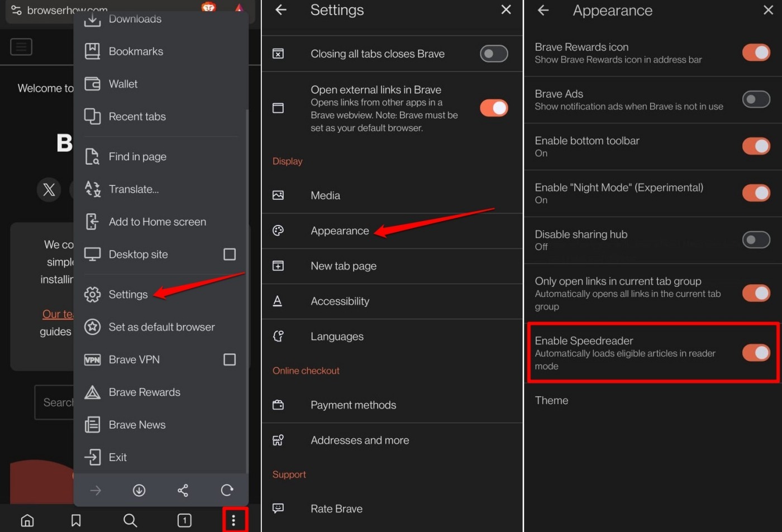782x532 pixels.
Task: Close the Settings screen with X
Action: coord(506,9)
